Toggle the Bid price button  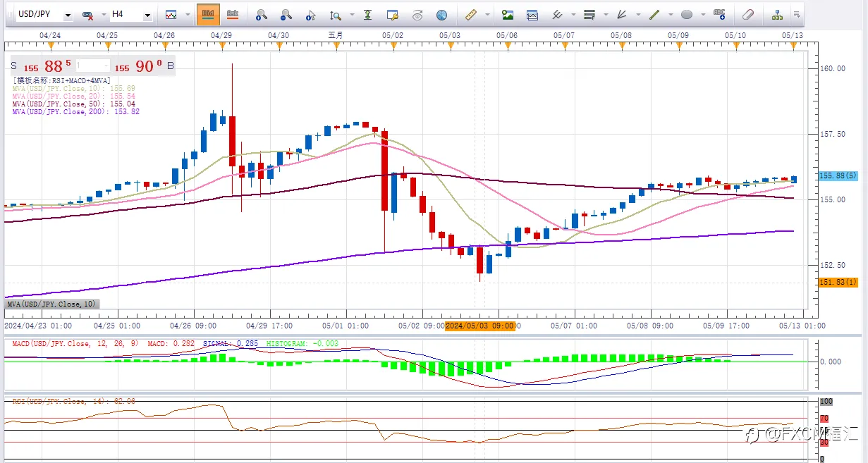(x=207, y=14)
